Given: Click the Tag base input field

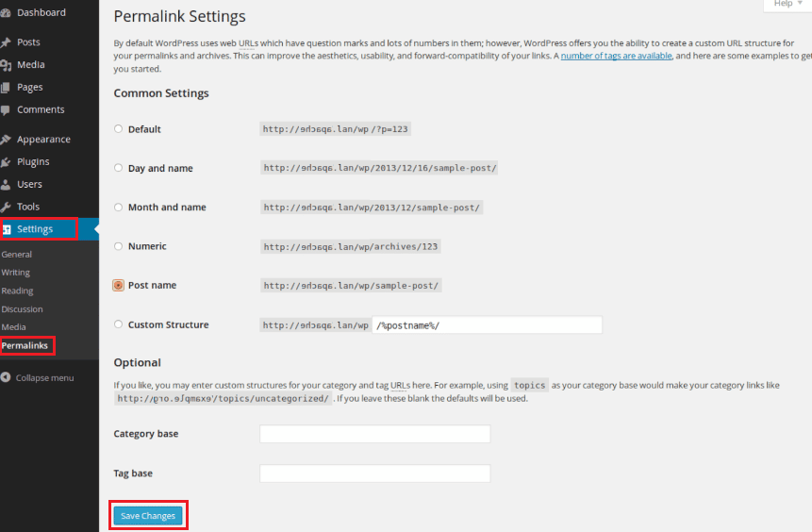Looking at the screenshot, I should click(x=375, y=474).
